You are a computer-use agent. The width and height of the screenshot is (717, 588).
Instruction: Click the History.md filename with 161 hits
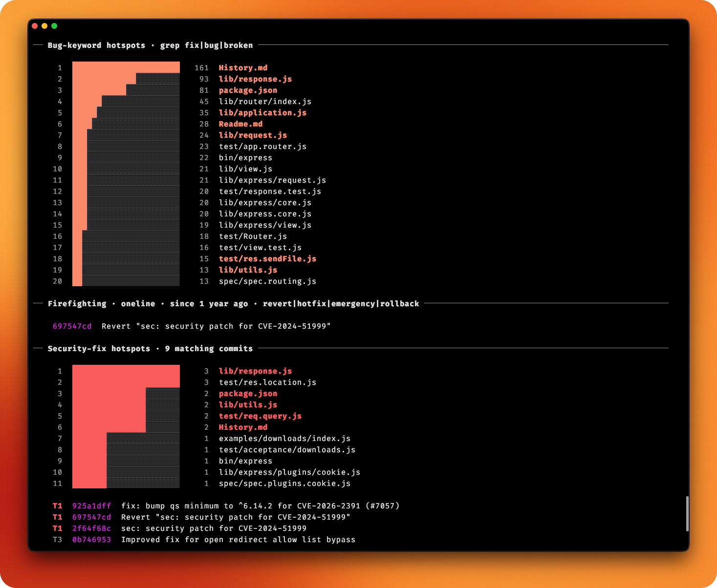(x=243, y=68)
